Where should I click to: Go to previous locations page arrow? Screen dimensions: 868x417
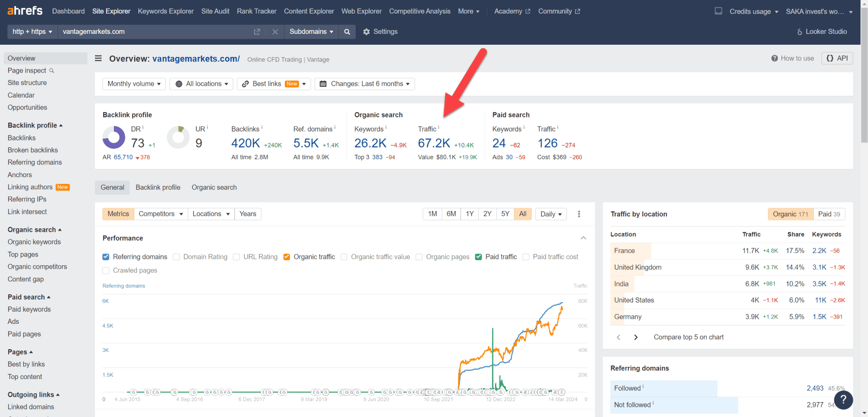(x=618, y=337)
